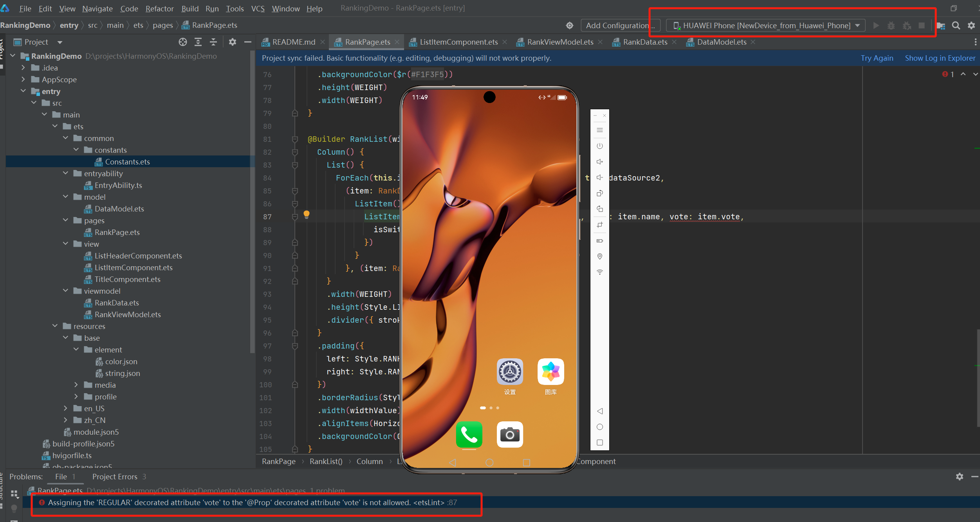The image size is (980, 522).
Task: Take an emulator screenshot with crop icon
Action: pyautogui.click(x=599, y=225)
